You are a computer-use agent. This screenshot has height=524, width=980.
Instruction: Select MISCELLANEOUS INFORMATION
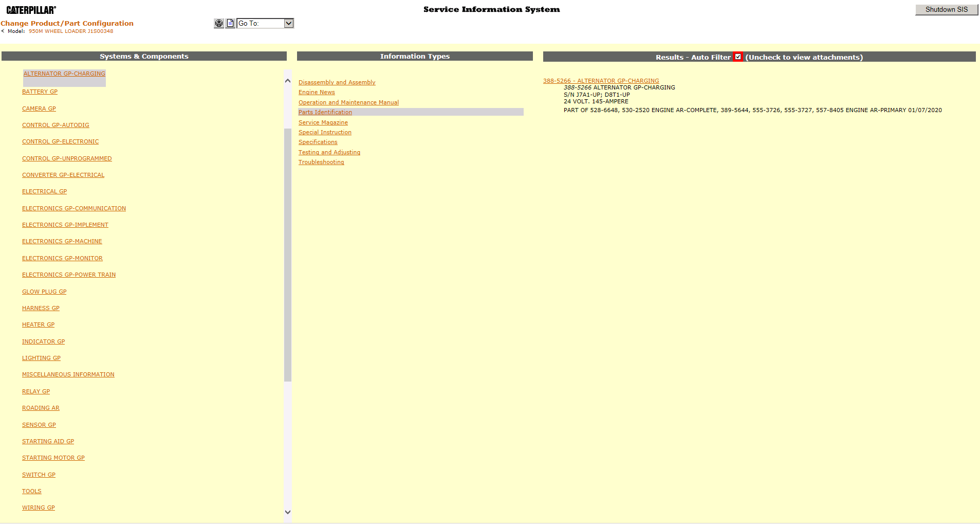click(68, 374)
